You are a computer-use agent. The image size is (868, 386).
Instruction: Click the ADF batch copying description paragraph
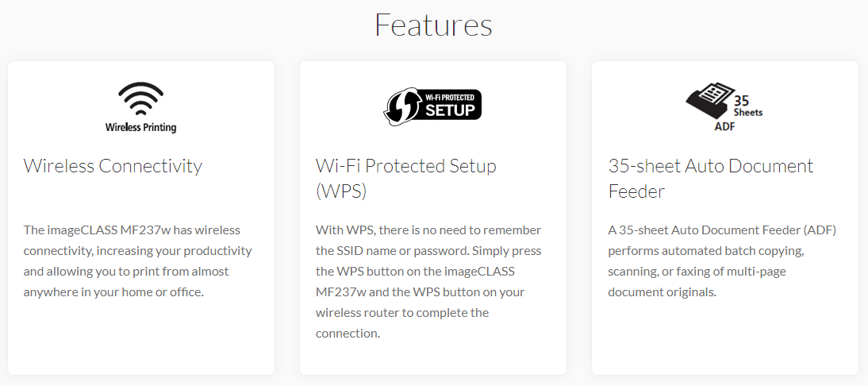722,261
